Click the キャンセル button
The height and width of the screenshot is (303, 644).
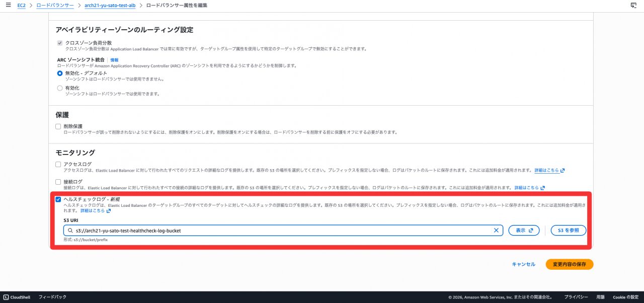[x=523, y=264]
